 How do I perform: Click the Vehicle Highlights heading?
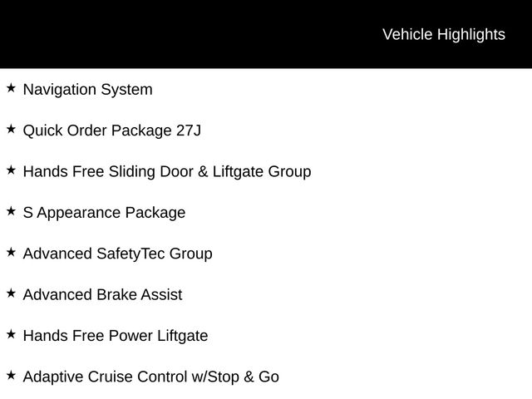pyautogui.click(x=443, y=35)
